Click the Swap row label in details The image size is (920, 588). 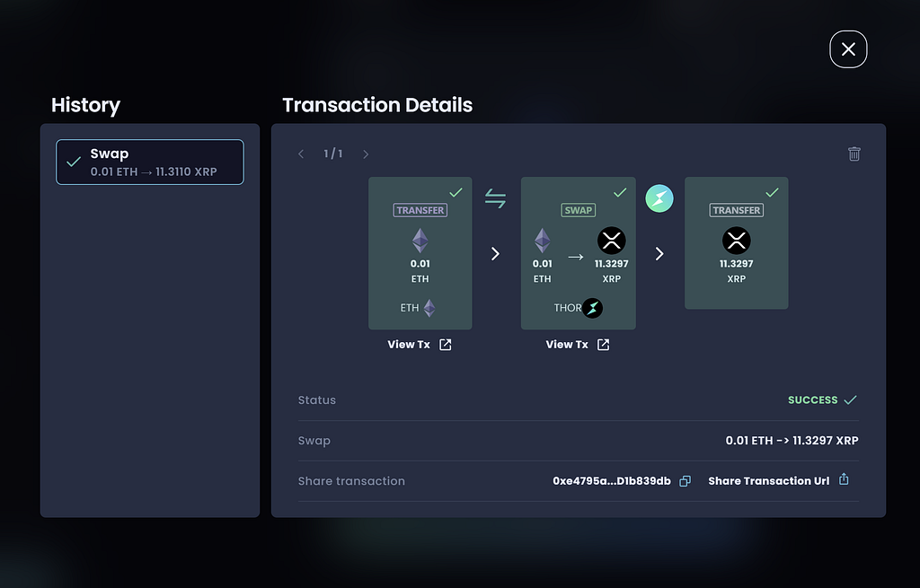[x=314, y=441]
